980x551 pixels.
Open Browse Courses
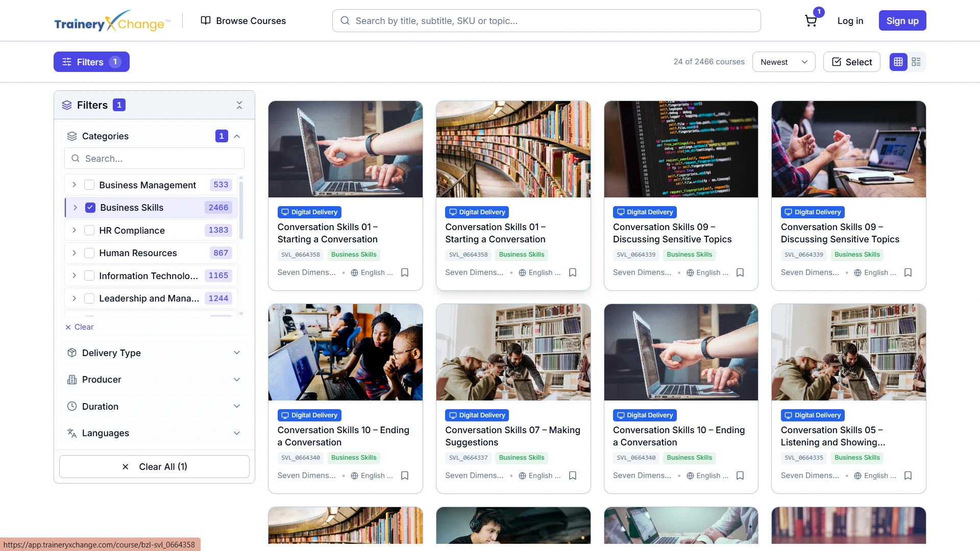click(x=243, y=21)
